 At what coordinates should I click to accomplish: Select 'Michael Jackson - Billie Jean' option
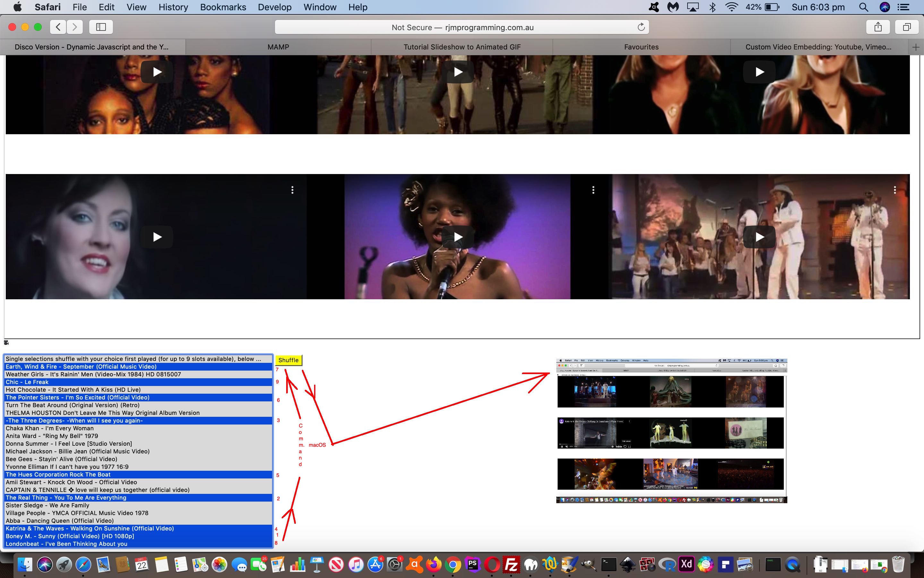pyautogui.click(x=138, y=451)
